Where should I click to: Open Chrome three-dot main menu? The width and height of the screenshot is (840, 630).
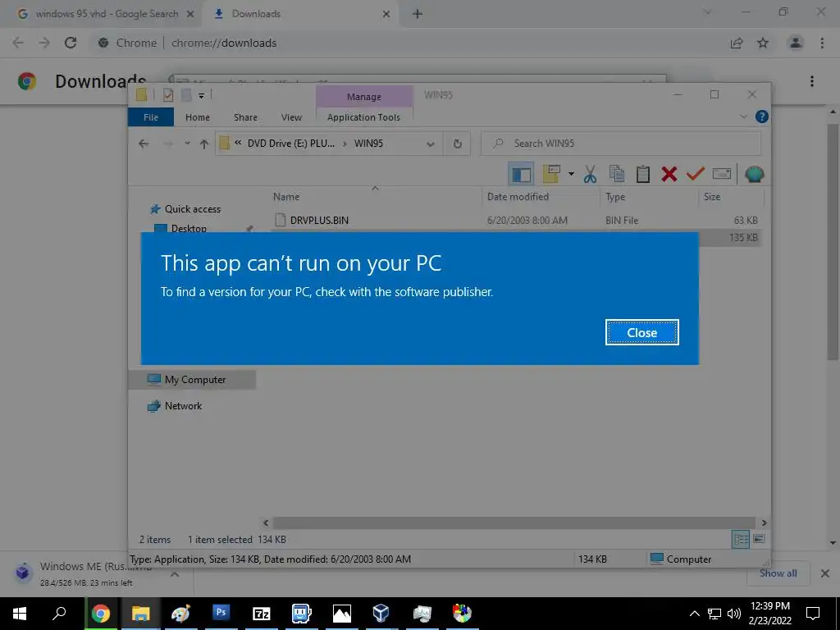[x=822, y=43]
